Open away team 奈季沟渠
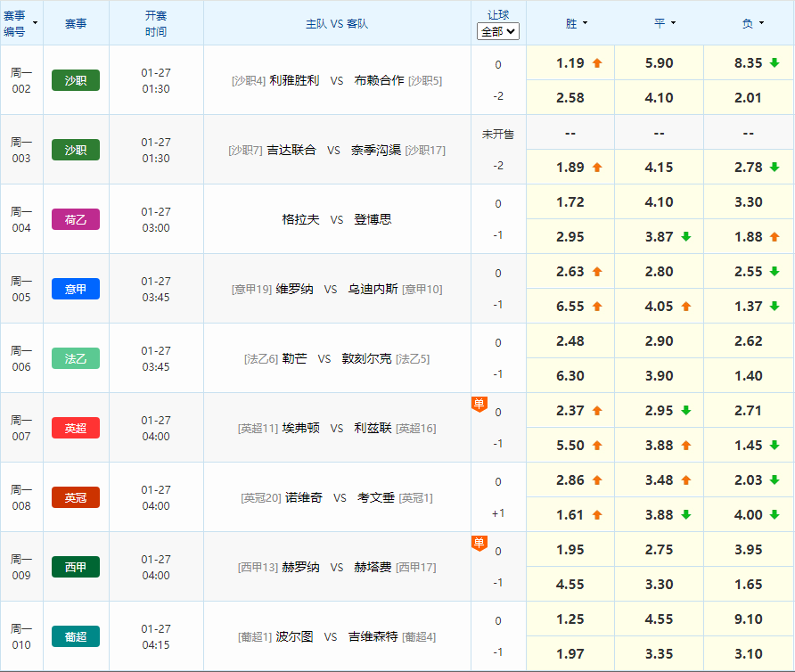Image resolution: width=795 pixels, height=672 pixels. coord(376,150)
